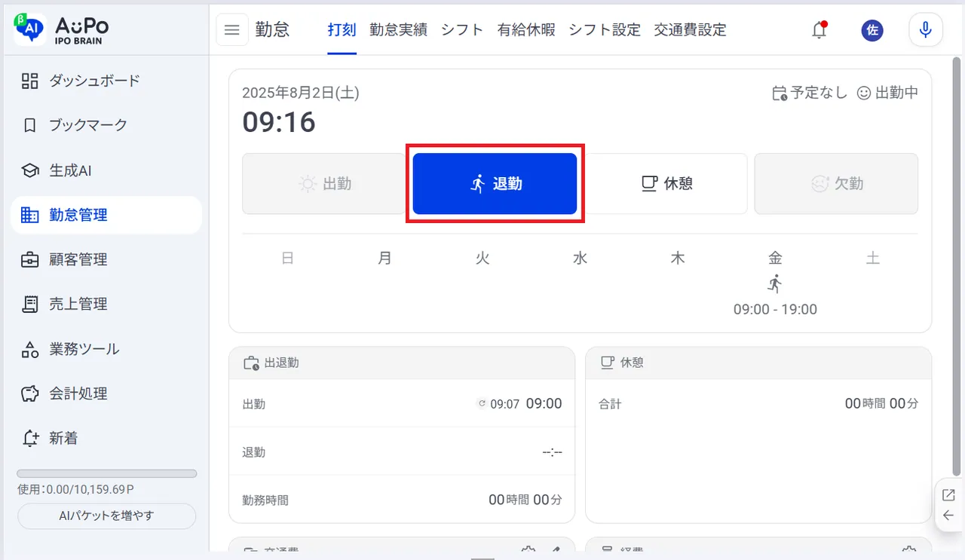
Task: Open 新着 in the sidebar
Action: tap(106, 438)
